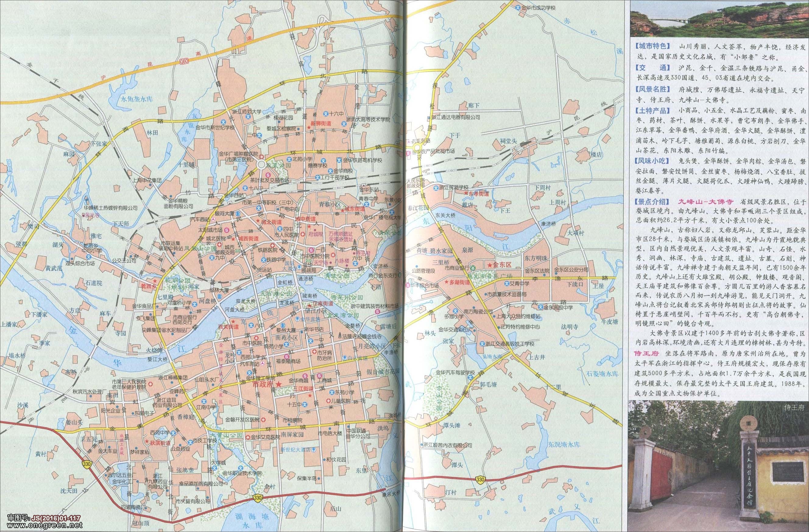Click the hospital icon next to 金磐开发区医院
Viewport: 809px width, 532px height.
click(x=263, y=420)
